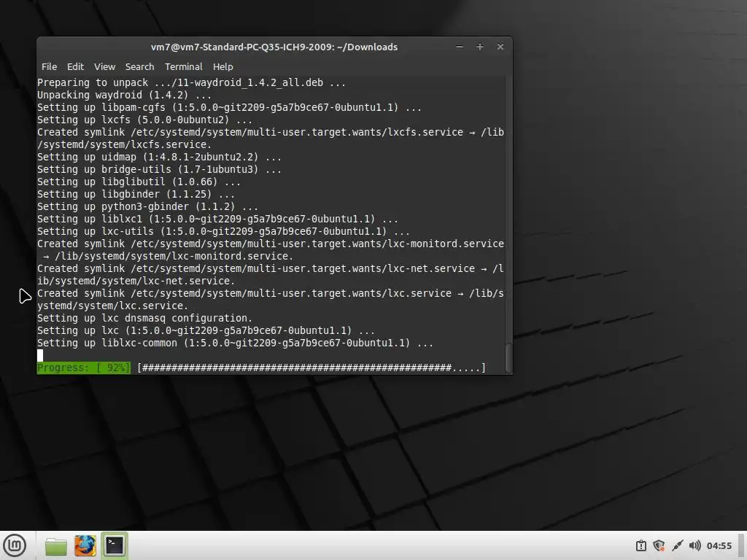Open the network connection tray icon

tap(677, 545)
